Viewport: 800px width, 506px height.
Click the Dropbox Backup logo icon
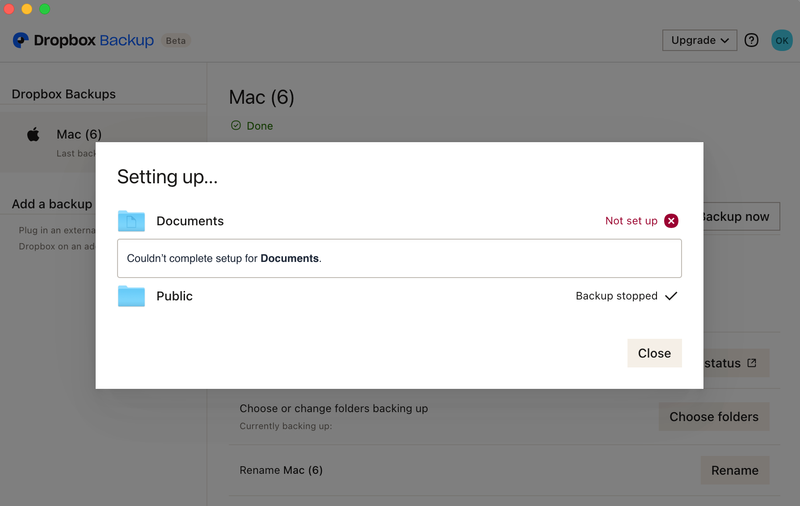20,41
